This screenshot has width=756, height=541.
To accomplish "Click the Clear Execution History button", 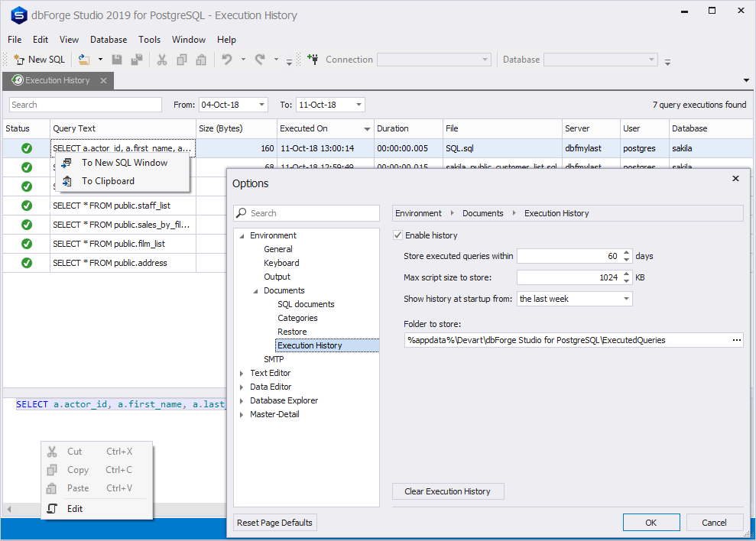I will [x=448, y=492].
